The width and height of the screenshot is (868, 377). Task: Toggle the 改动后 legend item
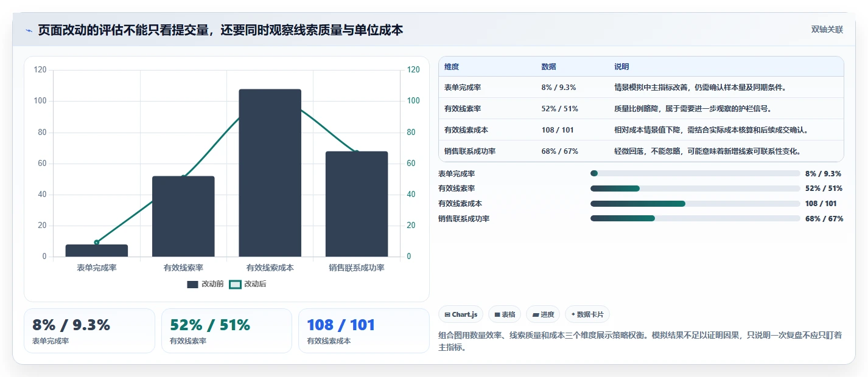coord(247,284)
